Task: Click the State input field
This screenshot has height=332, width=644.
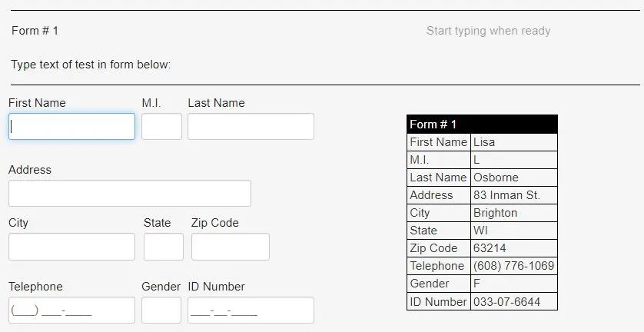Action: pos(164,247)
